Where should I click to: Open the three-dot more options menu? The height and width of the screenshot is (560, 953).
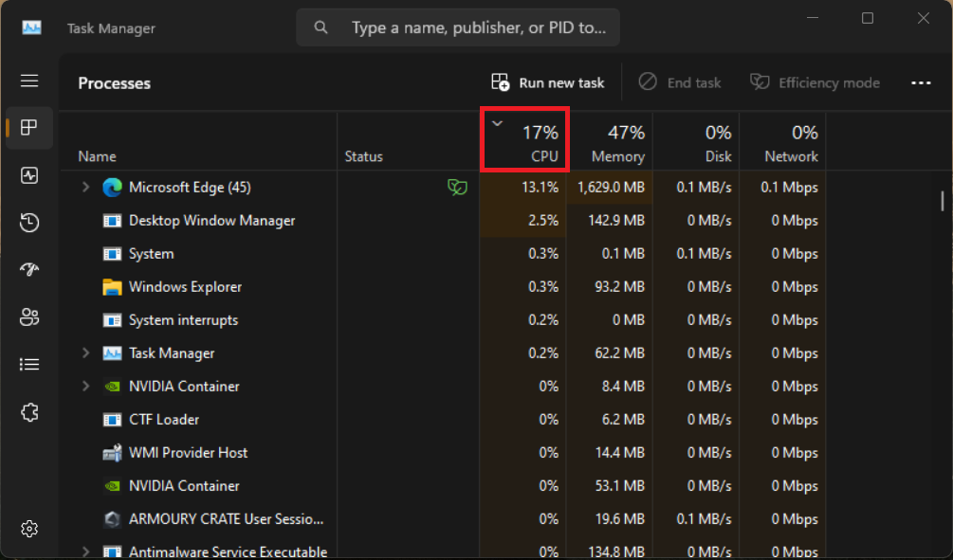921,83
